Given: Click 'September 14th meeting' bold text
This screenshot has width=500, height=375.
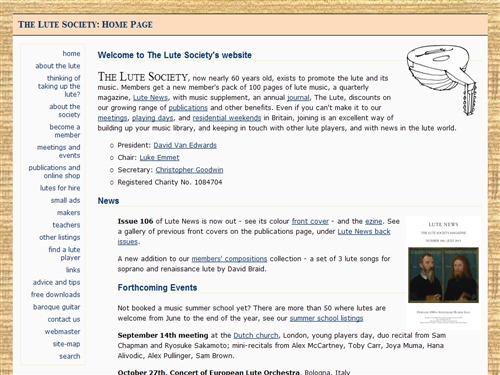Looking at the screenshot, I should click(x=163, y=335).
